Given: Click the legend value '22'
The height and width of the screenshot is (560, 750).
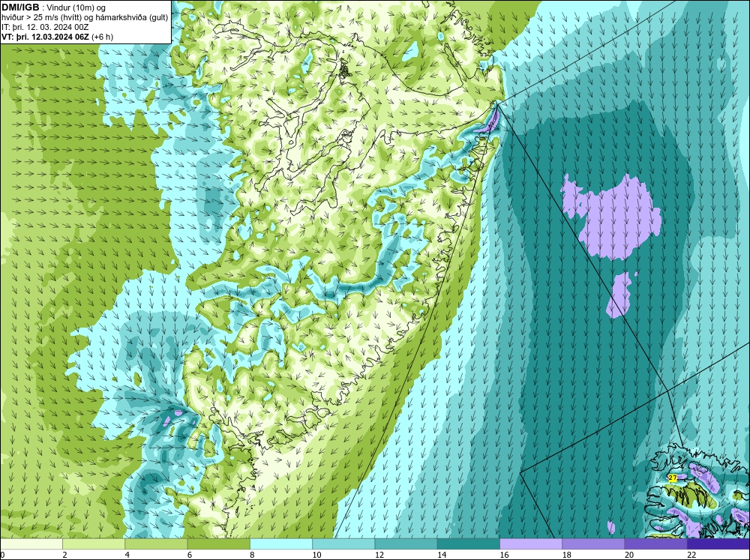Looking at the screenshot, I should [691, 555].
